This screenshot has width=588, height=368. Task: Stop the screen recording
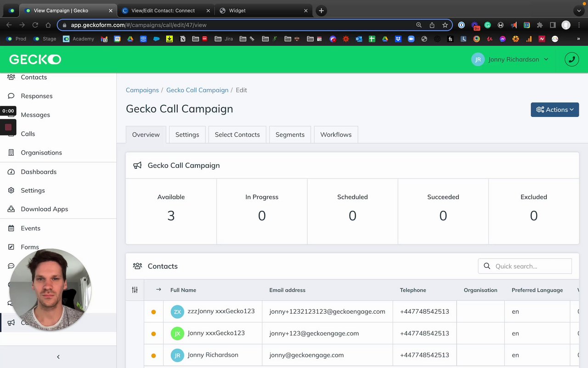point(8,127)
